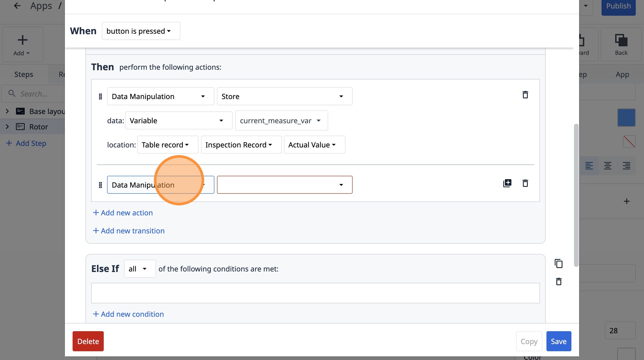644x360 pixels.
Task: Select right text alignment icon
Action: (x=626, y=166)
